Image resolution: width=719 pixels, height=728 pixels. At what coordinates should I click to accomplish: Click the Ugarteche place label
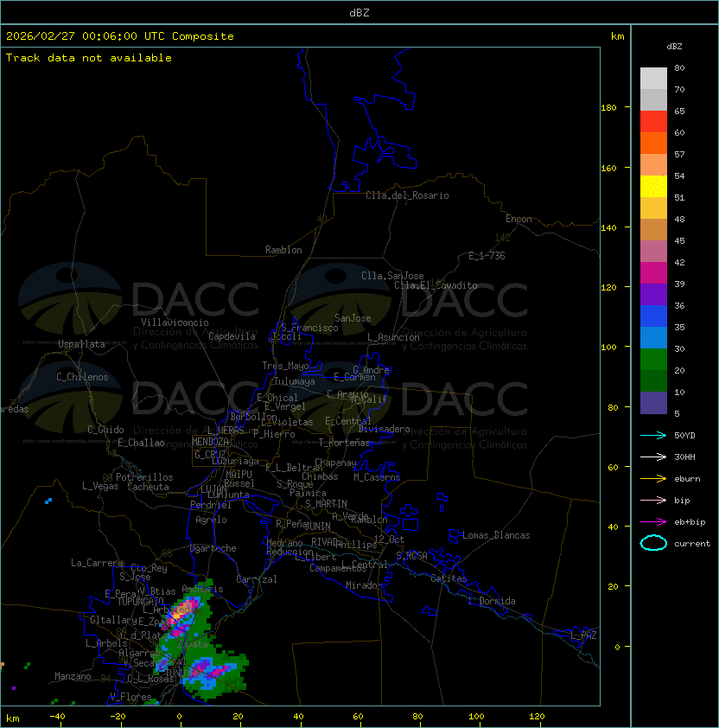(x=213, y=548)
